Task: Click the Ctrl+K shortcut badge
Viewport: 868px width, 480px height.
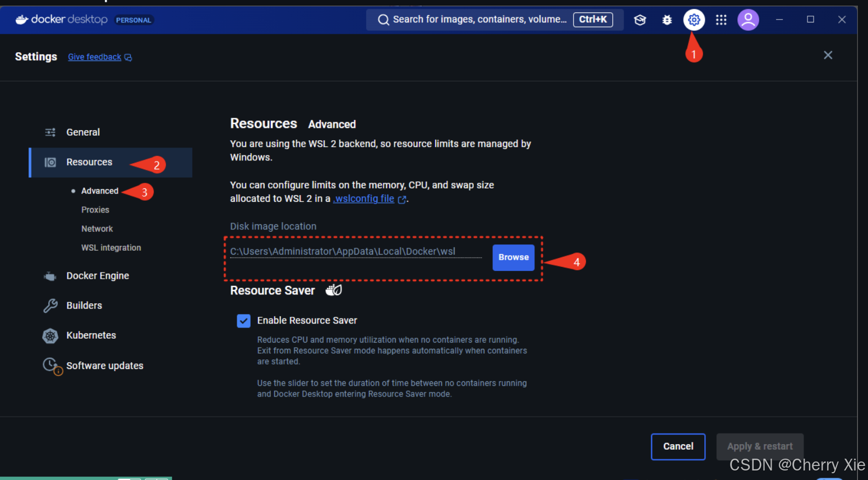Action: coord(593,20)
